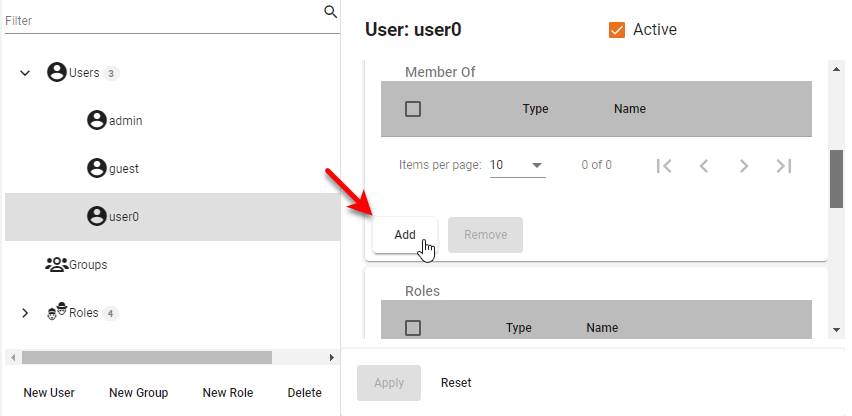Go to next page in Member Of
Viewport: 852px width, 416px height.
point(744,166)
